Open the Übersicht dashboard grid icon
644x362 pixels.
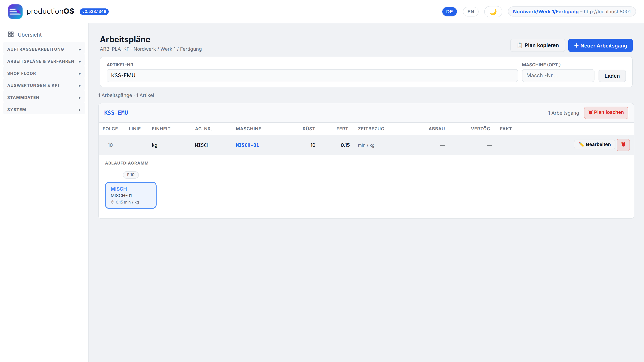(x=11, y=34)
